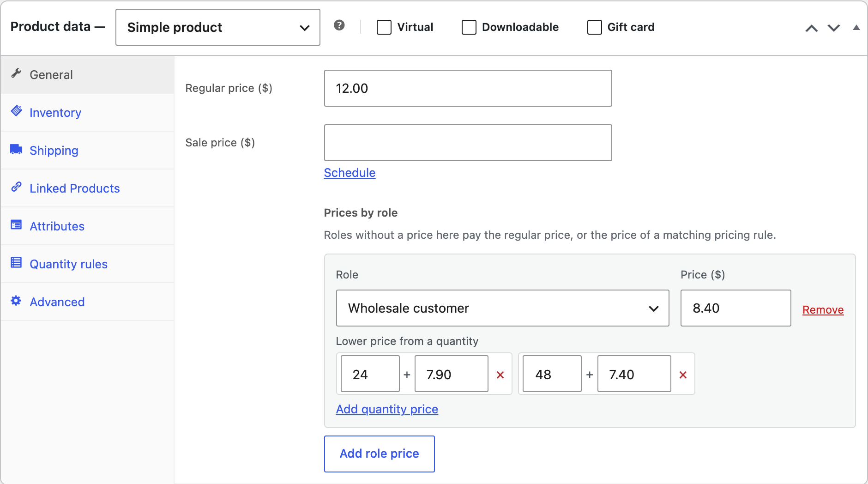Delete the 48+ quantity price tier

click(x=683, y=375)
